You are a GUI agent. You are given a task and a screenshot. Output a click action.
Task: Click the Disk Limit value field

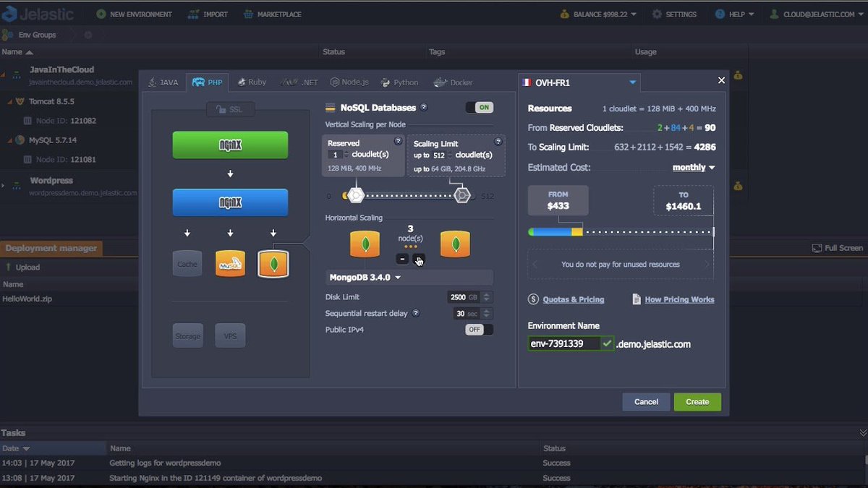(x=464, y=297)
